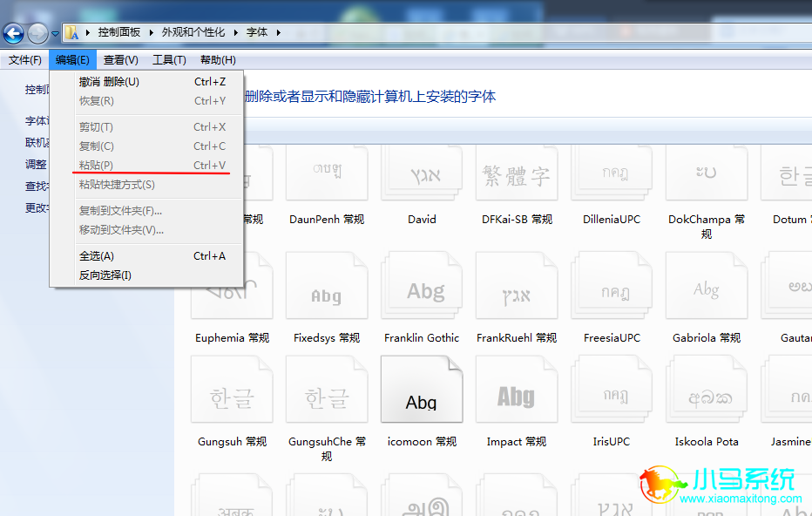
Task: Open the 工具(T) menu
Action: point(169,60)
